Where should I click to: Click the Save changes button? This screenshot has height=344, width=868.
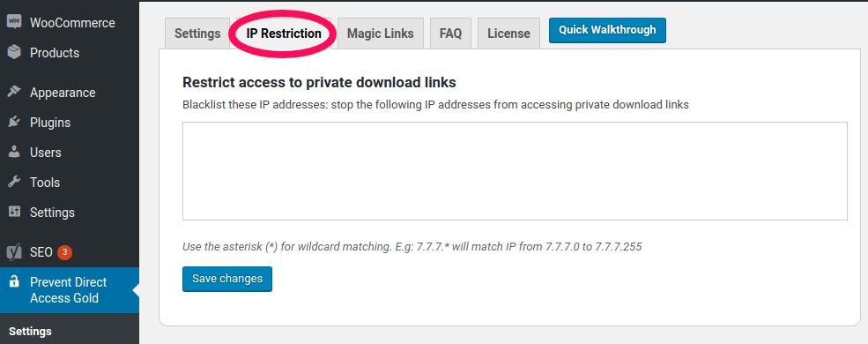coord(227,279)
